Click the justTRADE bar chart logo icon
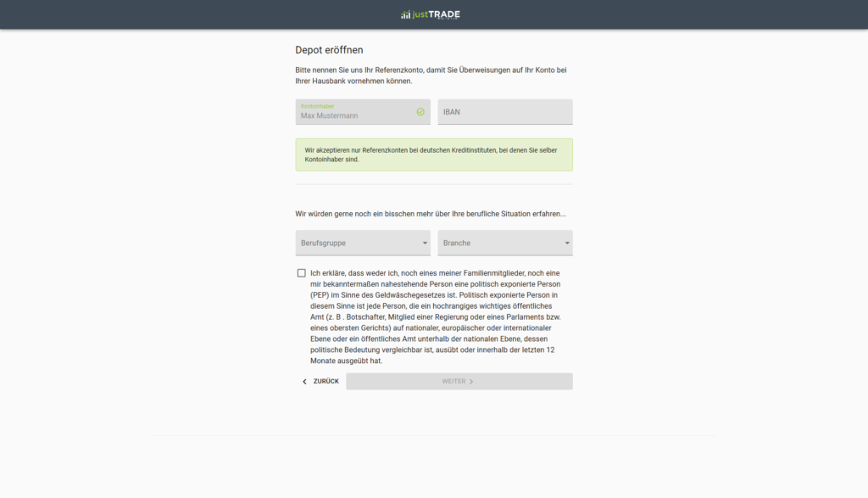 406,14
